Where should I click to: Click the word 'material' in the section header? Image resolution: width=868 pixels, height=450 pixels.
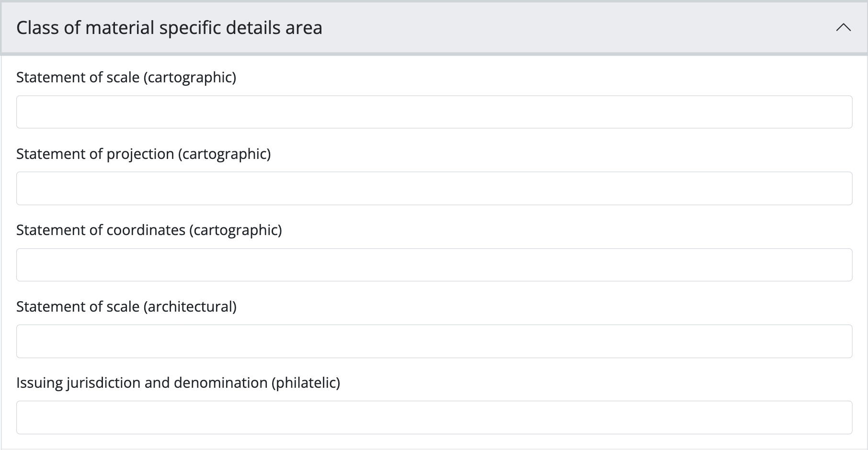pos(120,28)
